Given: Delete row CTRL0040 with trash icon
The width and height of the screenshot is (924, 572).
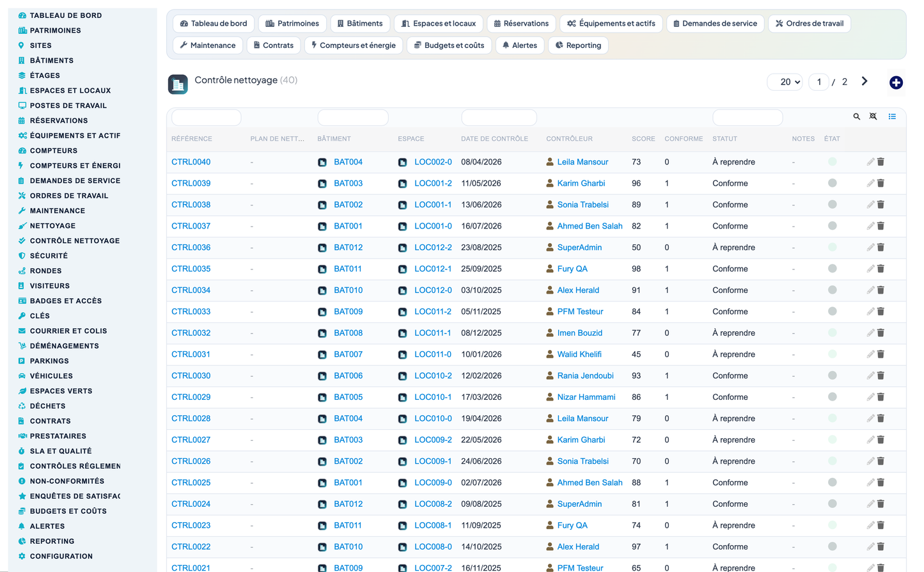Looking at the screenshot, I should tap(881, 162).
